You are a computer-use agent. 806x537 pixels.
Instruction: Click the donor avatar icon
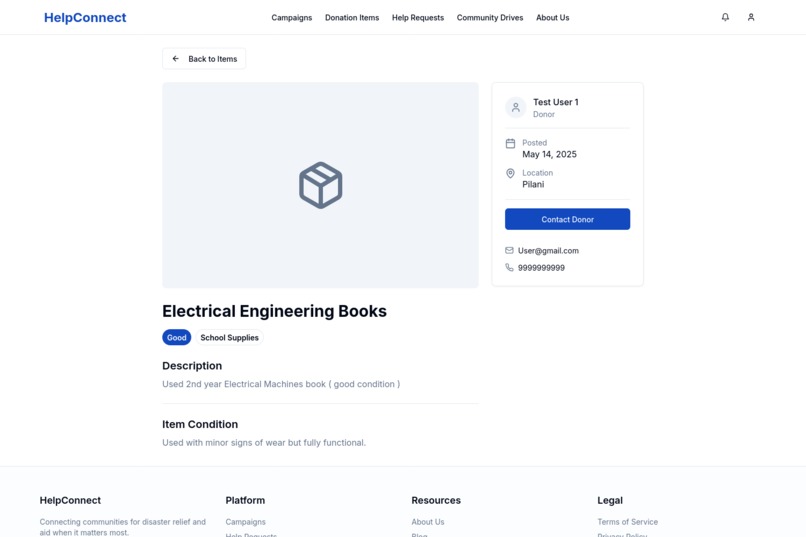click(x=516, y=107)
